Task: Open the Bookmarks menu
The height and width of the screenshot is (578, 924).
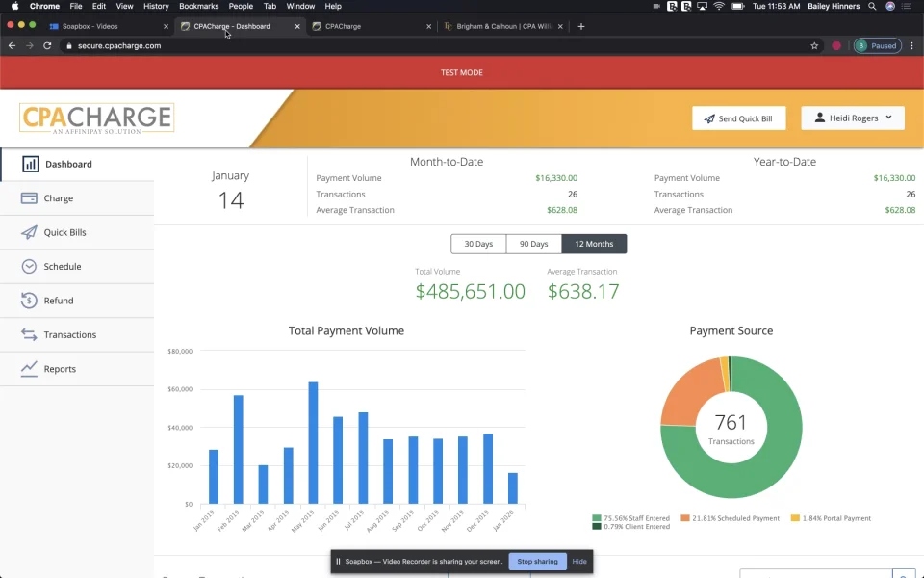Action: coord(198,6)
